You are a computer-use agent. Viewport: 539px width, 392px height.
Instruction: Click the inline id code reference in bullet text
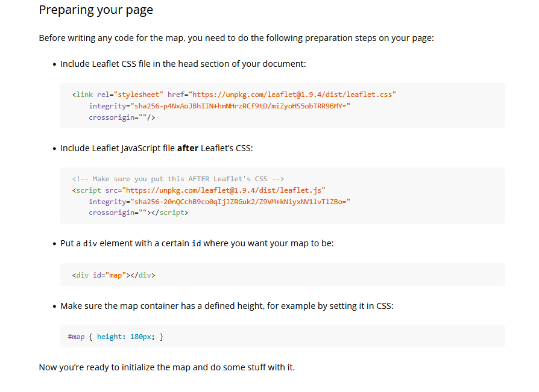[x=195, y=243]
